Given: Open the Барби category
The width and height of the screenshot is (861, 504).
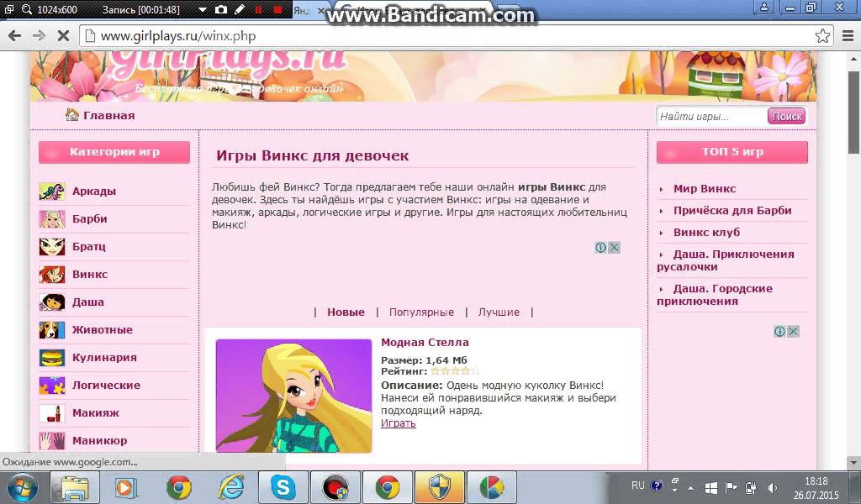Looking at the screenshot, I should pos(89,219).
